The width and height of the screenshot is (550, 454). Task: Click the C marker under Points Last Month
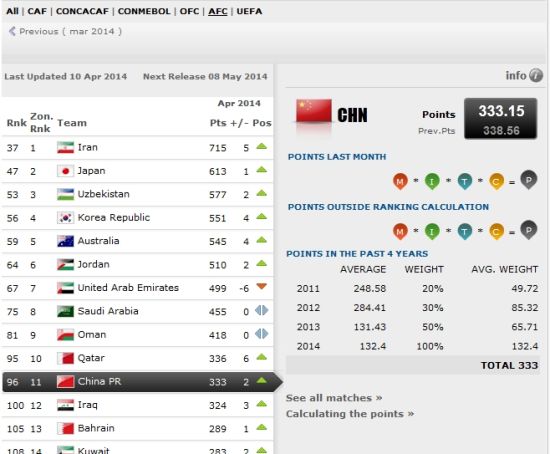tap(496, 181)
